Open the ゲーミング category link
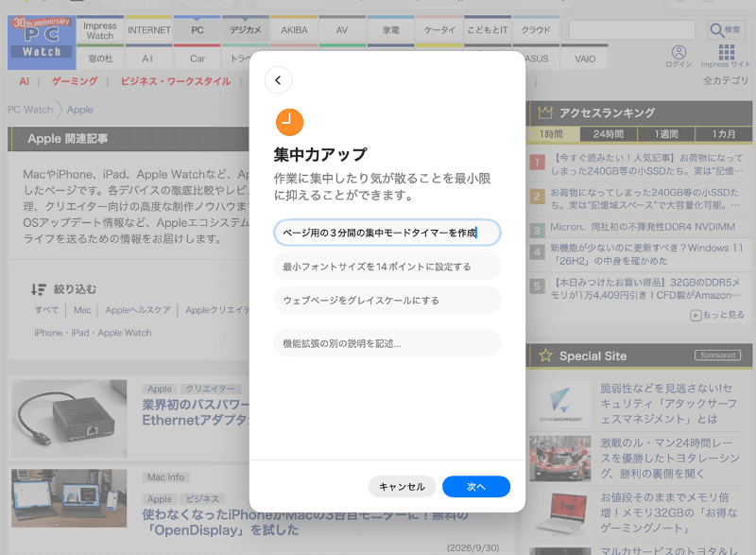 75,81
